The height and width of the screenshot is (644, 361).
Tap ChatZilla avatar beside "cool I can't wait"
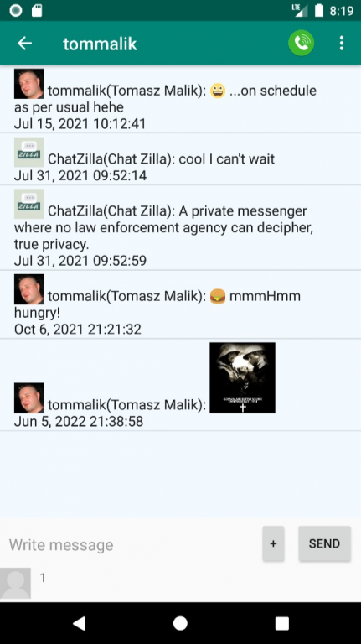[29, 152]
